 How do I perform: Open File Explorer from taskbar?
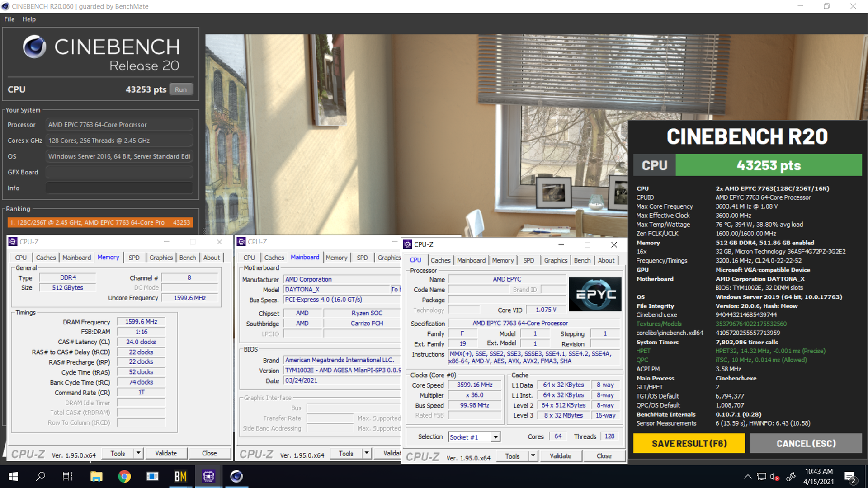click(x=96, y=476)
